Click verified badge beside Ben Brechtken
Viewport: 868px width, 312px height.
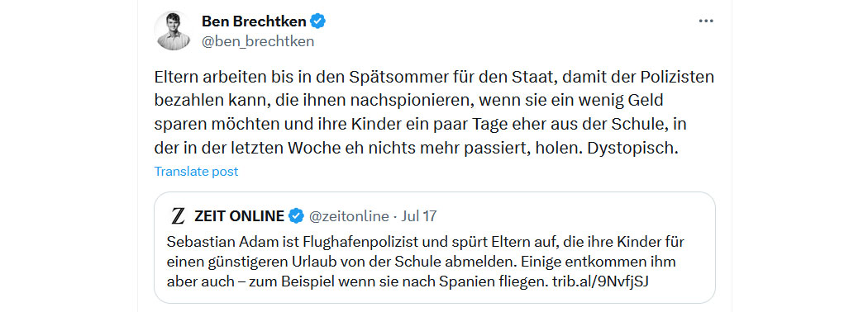[317, 21]
